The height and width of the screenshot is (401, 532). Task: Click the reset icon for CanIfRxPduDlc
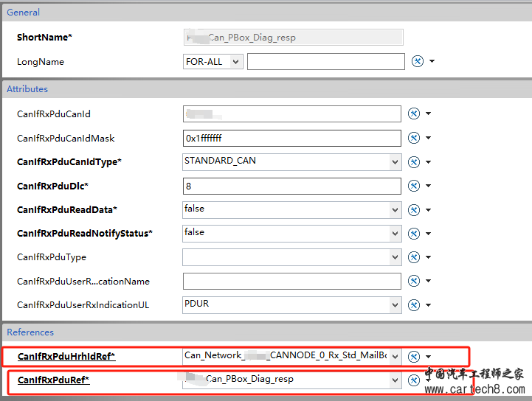(414, 186)
